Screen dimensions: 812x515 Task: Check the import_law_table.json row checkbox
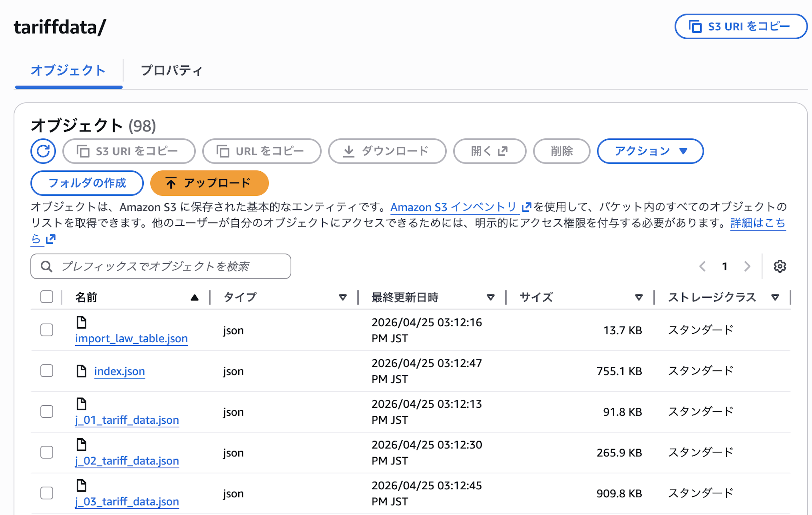pyautogui.click(x=47, y=330)
